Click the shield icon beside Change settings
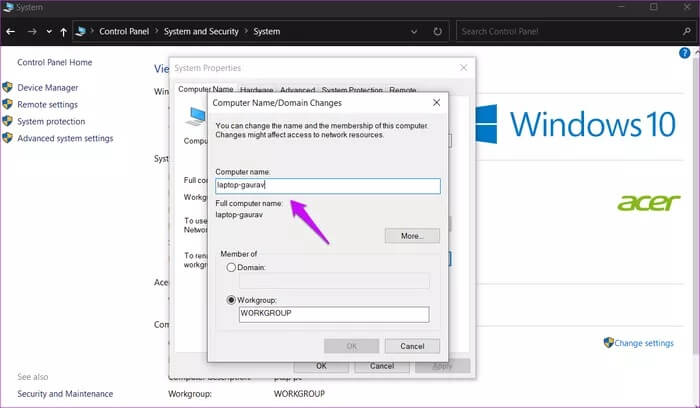This screenshot has height=408, width=700. 608,342
